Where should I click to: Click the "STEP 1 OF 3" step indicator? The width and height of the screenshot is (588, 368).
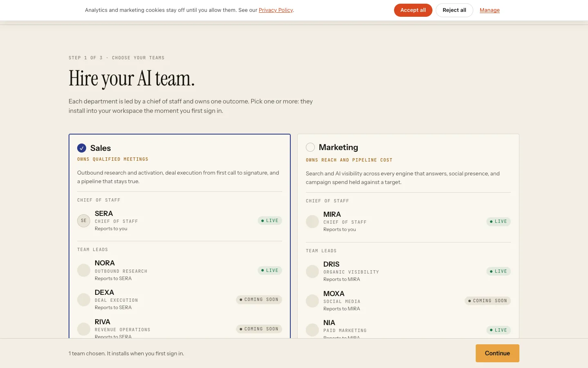tap(85, 58)
